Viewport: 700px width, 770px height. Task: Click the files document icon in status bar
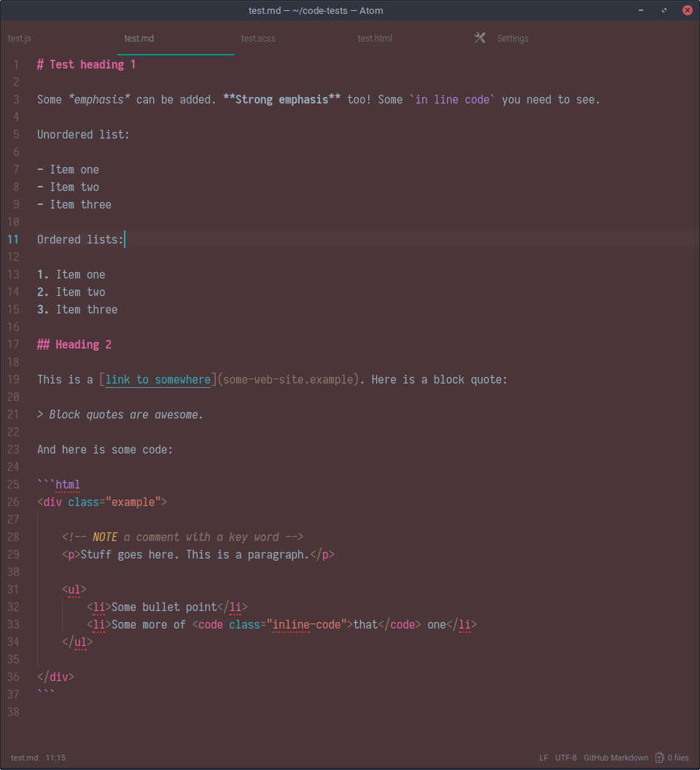(x=660, y=758)
